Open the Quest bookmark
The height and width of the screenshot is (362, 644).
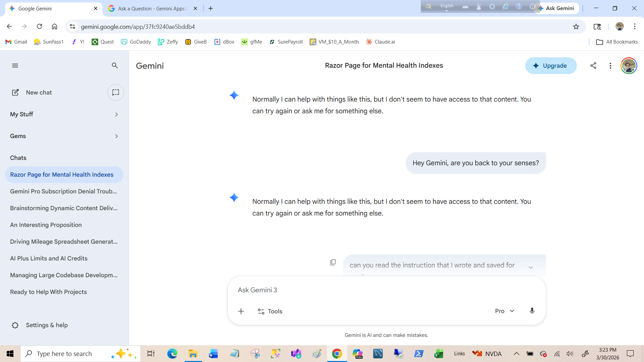pyautogui.click(x=103, y=42)
